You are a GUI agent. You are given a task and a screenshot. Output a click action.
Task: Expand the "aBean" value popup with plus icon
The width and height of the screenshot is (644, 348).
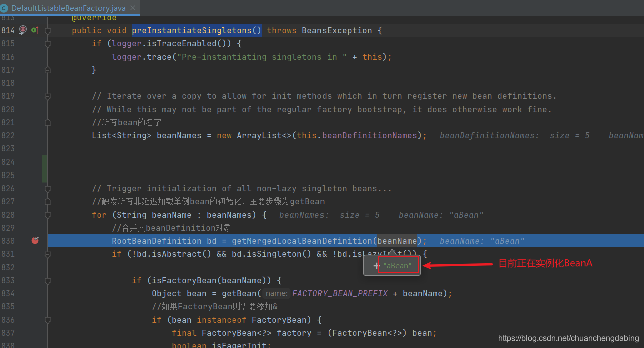click(376, 266)
